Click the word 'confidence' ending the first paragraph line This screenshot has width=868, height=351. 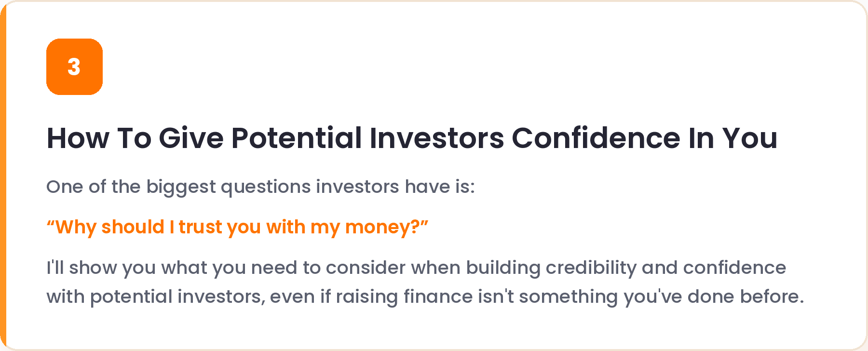click(x=734, y=268)
